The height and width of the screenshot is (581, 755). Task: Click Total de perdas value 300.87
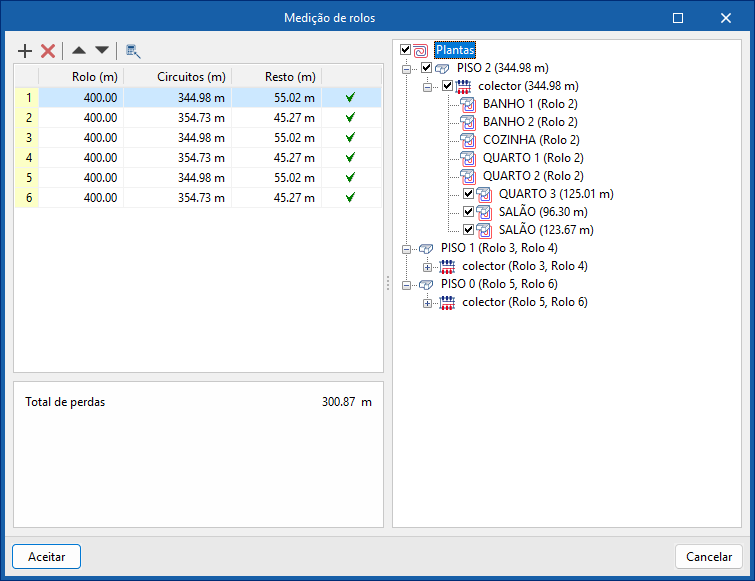coord(338,402)
